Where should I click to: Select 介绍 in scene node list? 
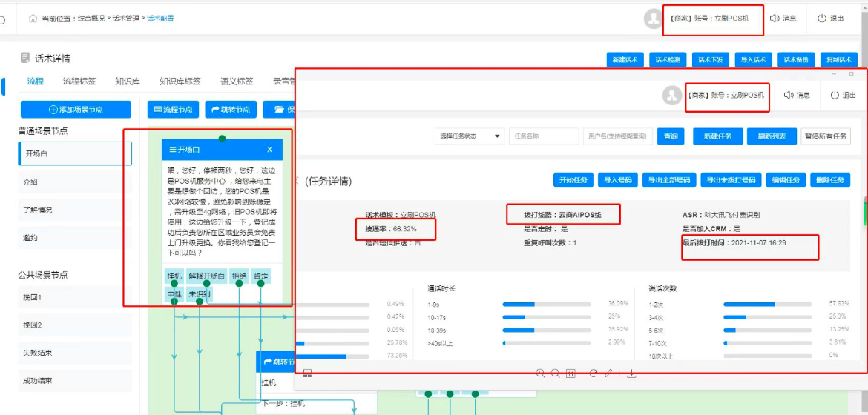75,182
